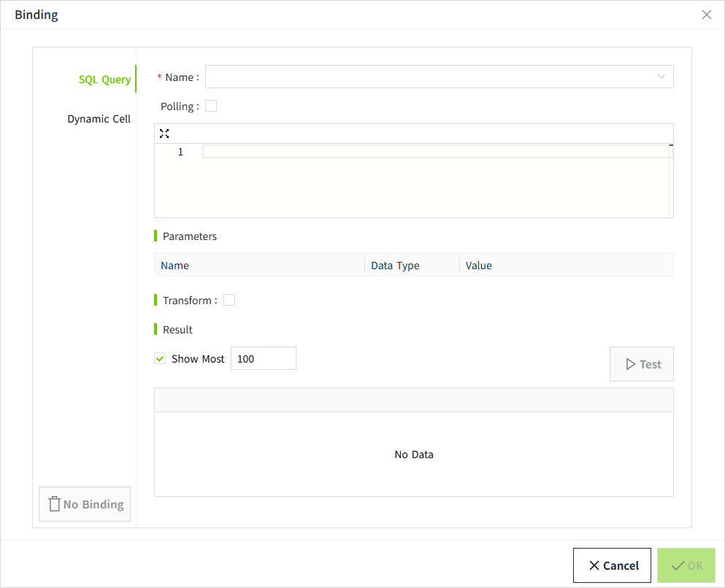Expand the Name dropdown arrow
Viewport: 725px width, 588px height.
(661, 77)
